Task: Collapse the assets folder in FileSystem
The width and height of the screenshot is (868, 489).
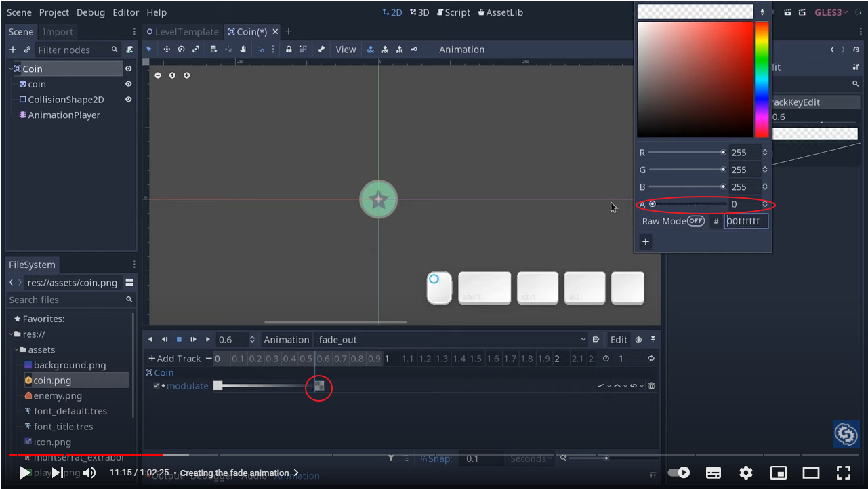Action: (17, 350)
